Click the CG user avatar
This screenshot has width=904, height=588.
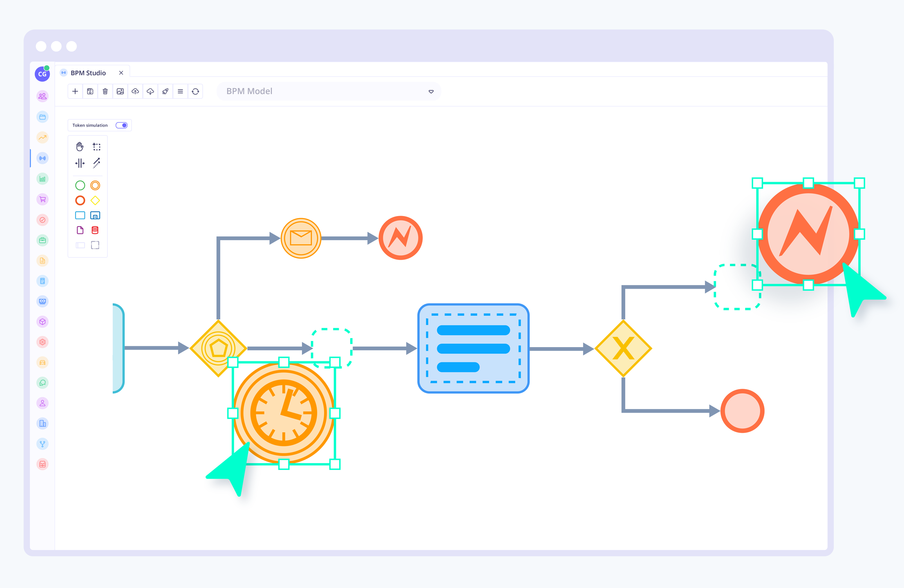[x=42, y=74]
